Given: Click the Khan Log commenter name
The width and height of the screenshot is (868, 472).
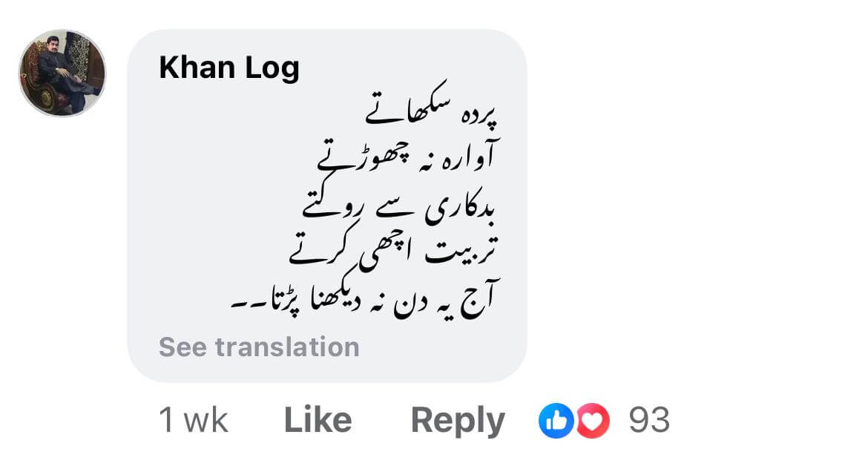Looking at the screenshot, I should [229, 68].
